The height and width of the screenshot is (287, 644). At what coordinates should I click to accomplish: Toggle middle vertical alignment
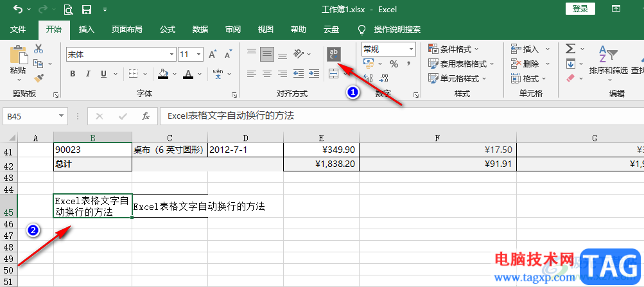(x=267, y=54)
